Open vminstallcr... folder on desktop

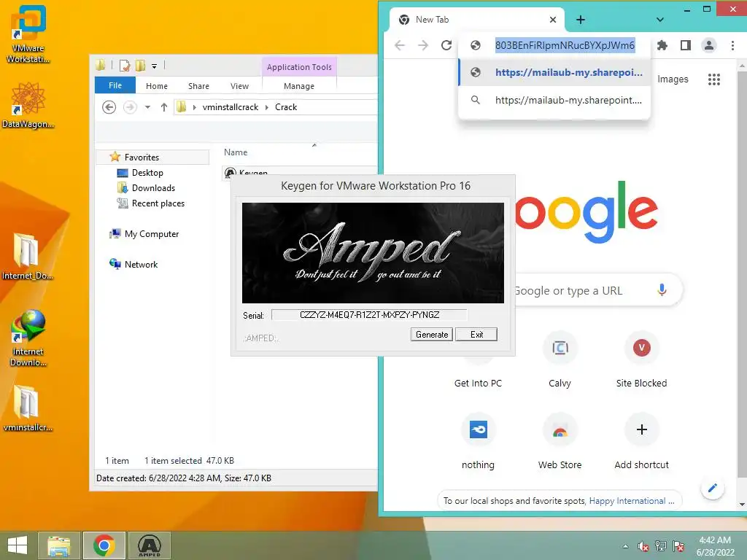(x=27, y=408)
